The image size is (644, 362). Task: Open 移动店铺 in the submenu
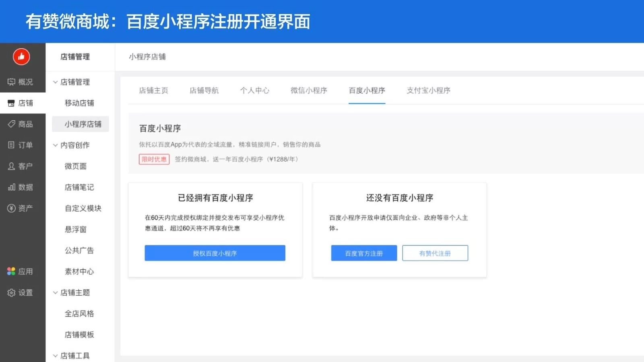tap(79, 103)
